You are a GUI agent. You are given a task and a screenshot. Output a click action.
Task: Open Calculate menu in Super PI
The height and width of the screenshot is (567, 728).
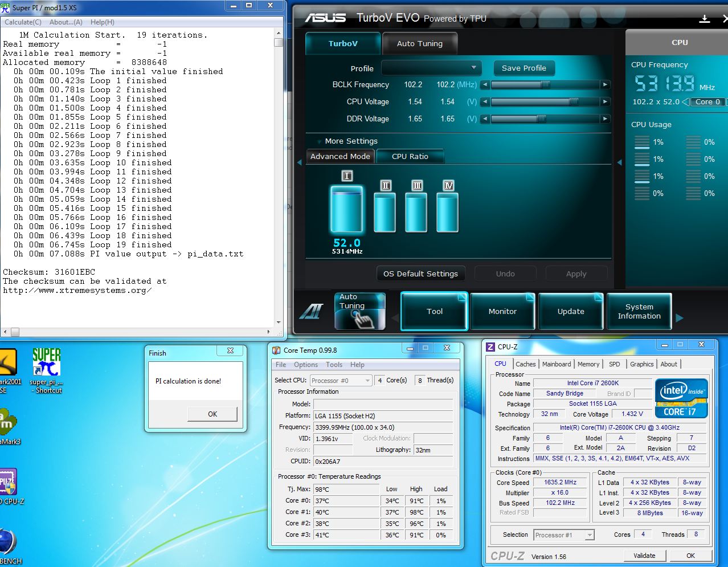(x=23, y=22)
